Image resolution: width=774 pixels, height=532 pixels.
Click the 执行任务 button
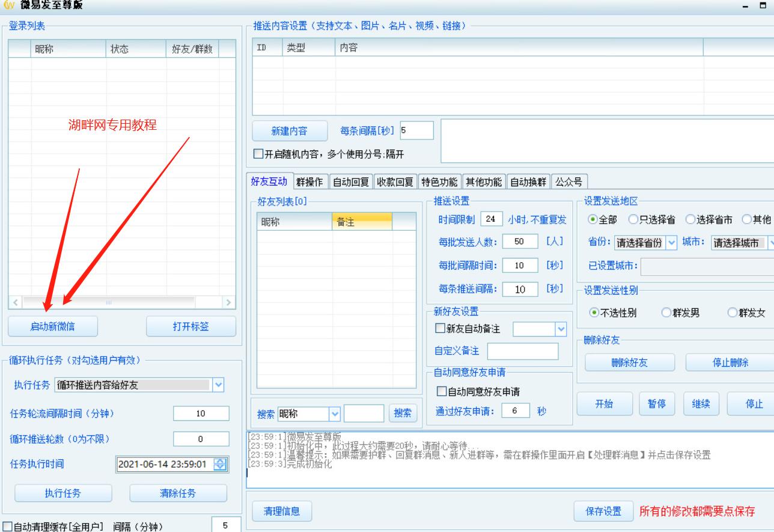[x=63, y=493]
